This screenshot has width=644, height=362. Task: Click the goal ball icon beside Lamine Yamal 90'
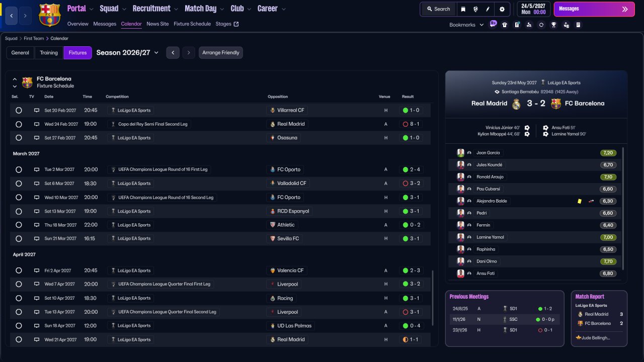pos(546,134)
